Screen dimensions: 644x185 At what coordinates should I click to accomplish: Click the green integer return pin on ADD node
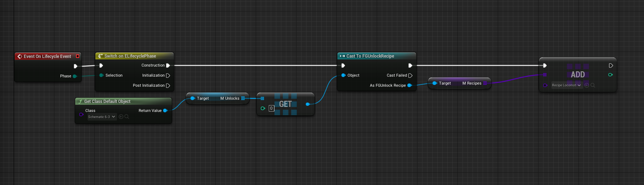click(611, 75)
